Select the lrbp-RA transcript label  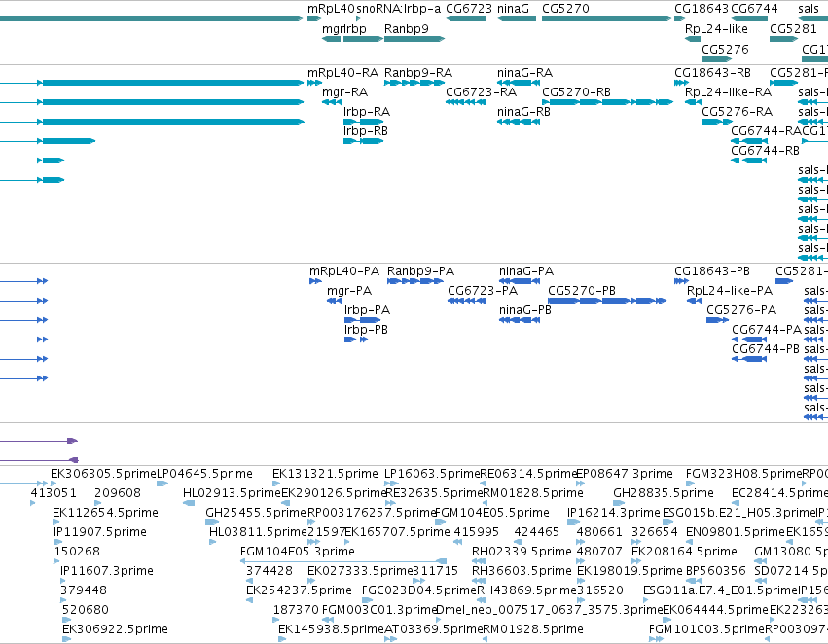pyautogui.click(x=367, y=112)
